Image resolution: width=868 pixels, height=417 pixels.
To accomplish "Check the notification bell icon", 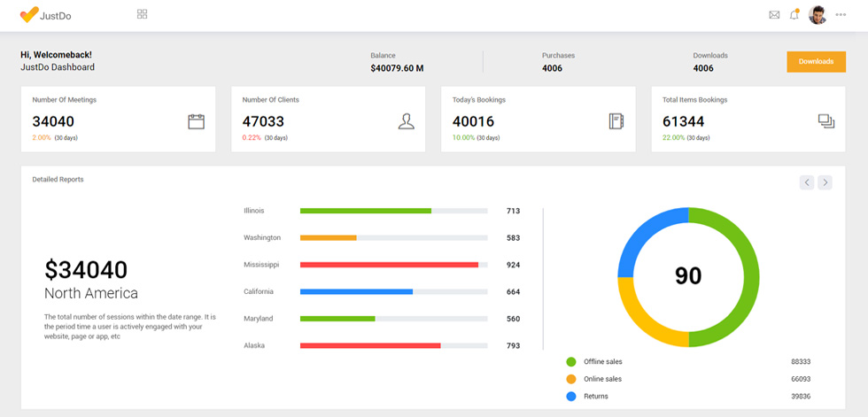I will coord(794,15).
